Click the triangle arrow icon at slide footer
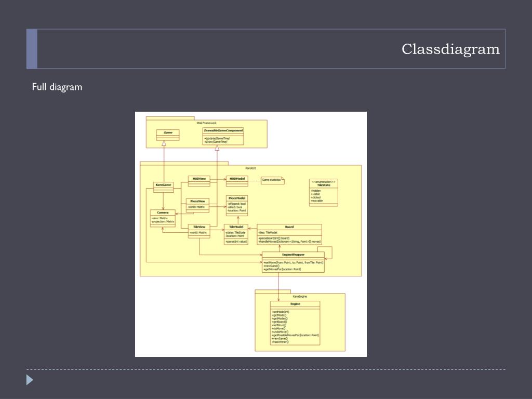This screenshot has height=399, width=532. click(x=30, y=380)
